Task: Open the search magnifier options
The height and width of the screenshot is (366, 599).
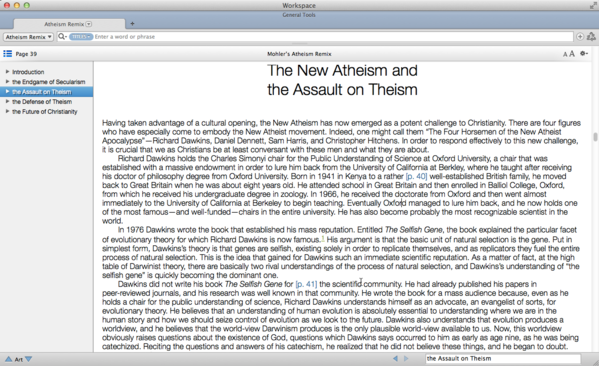Action: (x=62, y=37)
